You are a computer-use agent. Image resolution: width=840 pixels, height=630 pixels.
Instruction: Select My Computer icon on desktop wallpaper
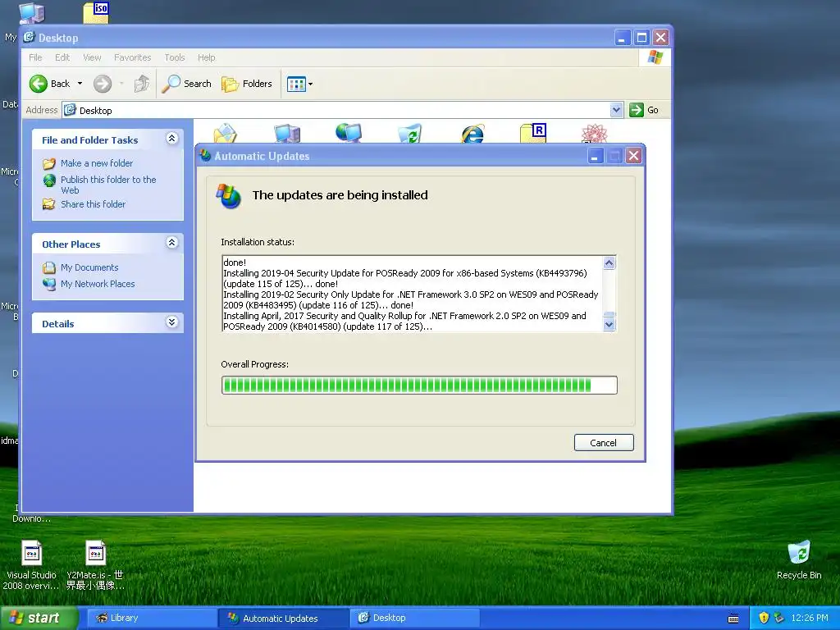[x=31, y=12]
